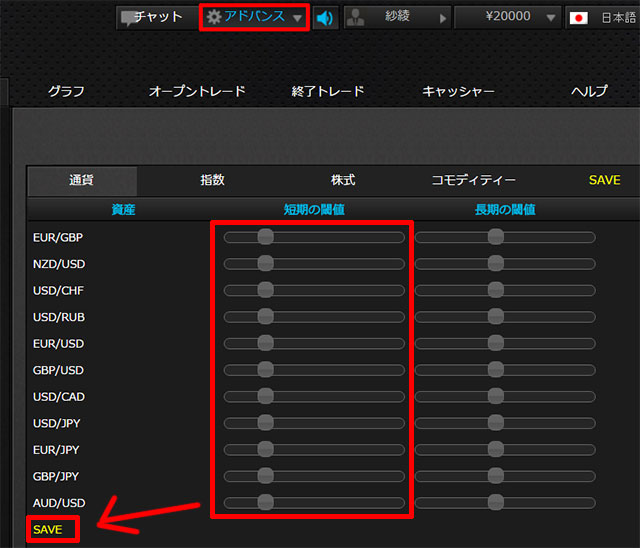Click NZD/USD long-term threshold slider

[x=505, y=264]
